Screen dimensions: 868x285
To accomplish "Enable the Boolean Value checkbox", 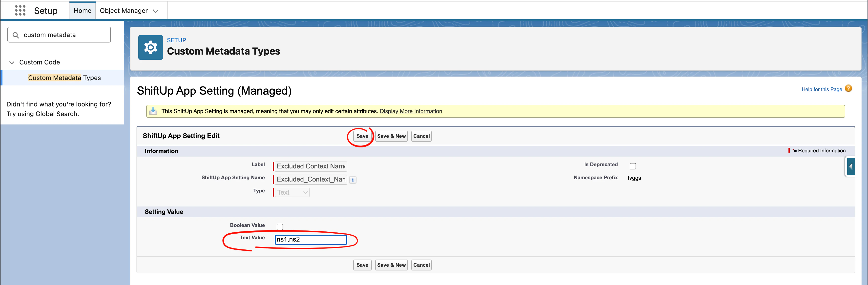I will (280, 227).
